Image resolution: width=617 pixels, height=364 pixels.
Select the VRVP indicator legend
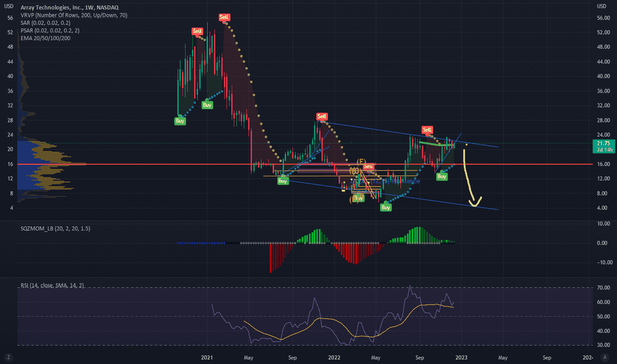[74, 15]
